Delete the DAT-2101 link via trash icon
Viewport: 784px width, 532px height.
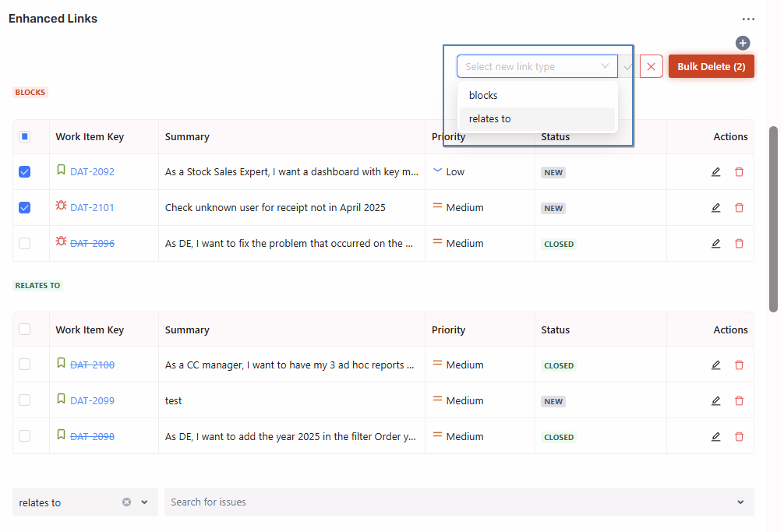pyautogui.click(x=739, y=208)
